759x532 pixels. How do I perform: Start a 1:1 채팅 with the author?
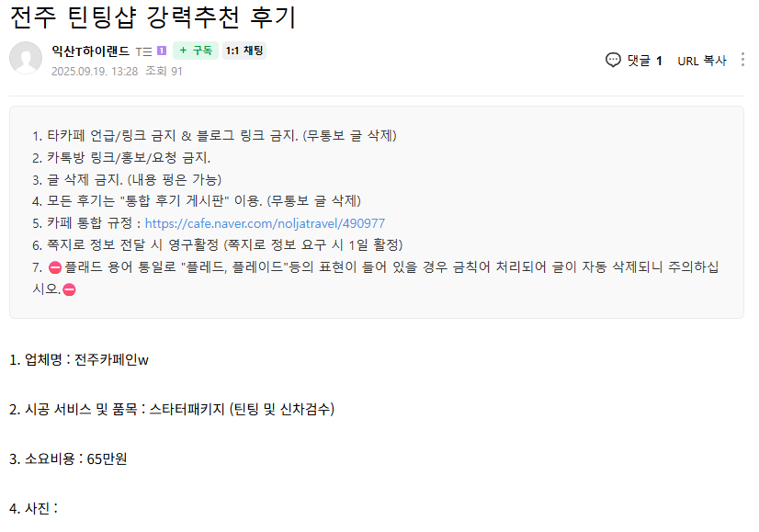(244, 51)
